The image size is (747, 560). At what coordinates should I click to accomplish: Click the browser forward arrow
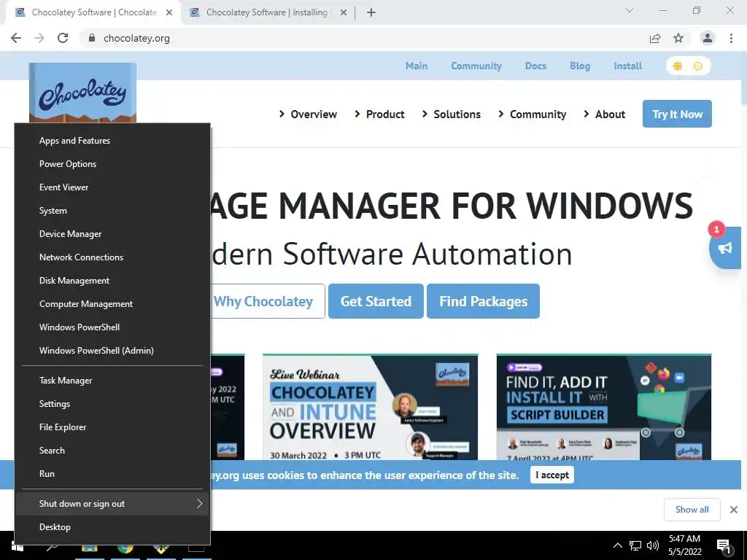tap(39, 38)
